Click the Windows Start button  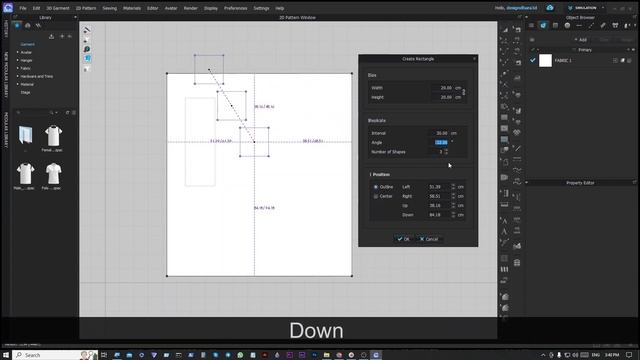[x=6, y=355]
